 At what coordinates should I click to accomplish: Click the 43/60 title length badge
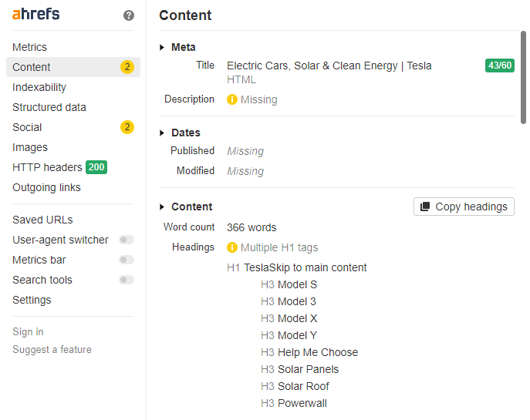pyautogui.click(x=499, y=66)
